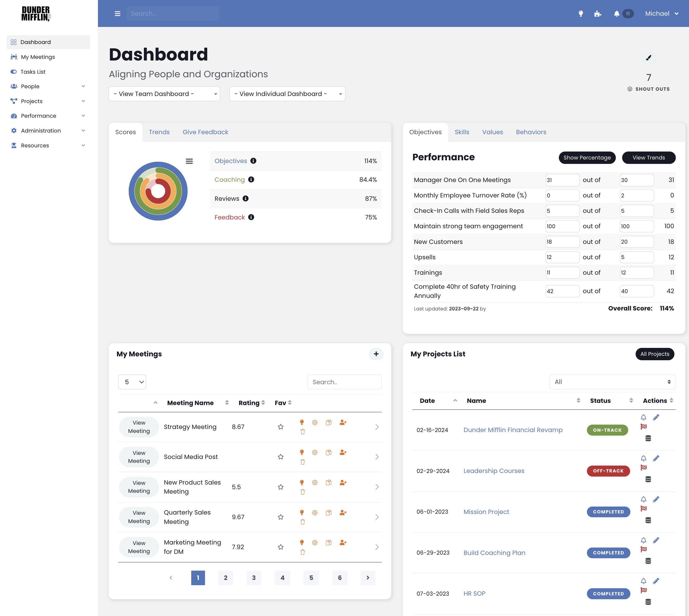Toggle the sidebar hamburger menu
Viewport: 689px width, 616px height.
pyautogui.click(x=117, y=13)
